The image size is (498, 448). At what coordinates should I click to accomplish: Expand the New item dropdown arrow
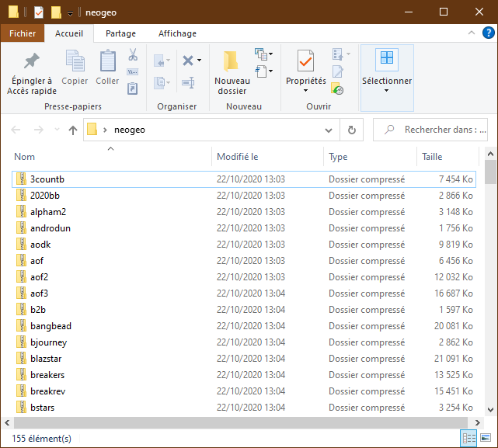coord(270,54)
